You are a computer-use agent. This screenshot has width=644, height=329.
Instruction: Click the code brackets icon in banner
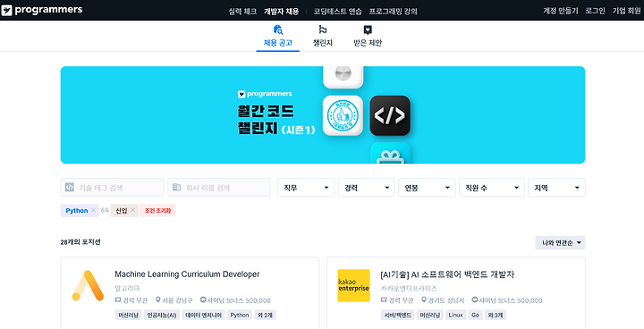(390, 116)
